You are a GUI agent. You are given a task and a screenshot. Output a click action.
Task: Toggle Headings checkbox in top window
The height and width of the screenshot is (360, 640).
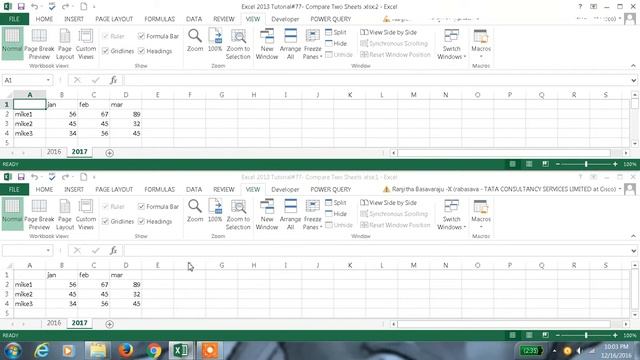point(141,51)
